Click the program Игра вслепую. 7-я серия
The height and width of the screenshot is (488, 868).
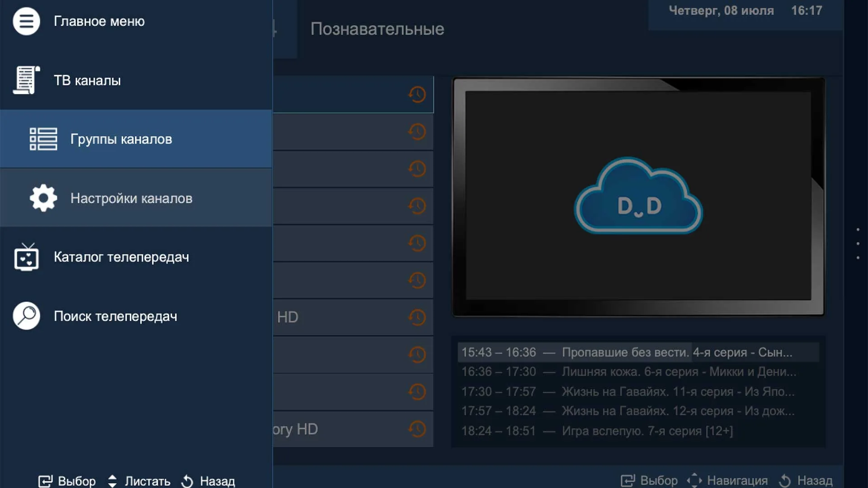coord(601,431)
